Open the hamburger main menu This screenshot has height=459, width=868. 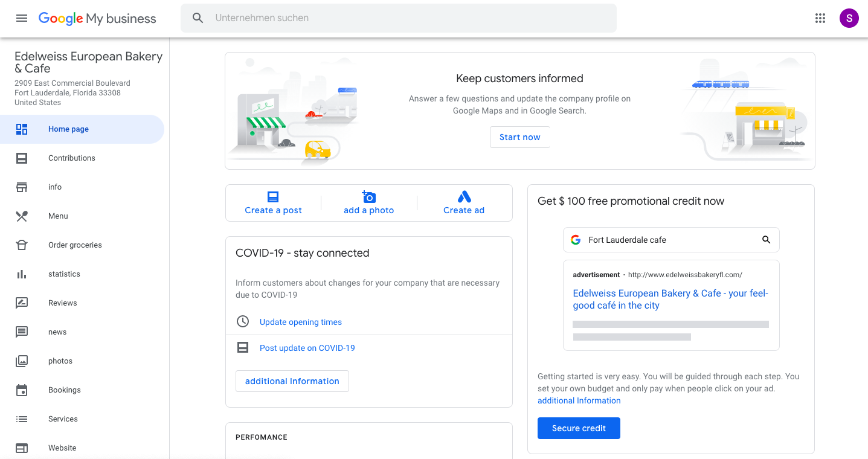click(22, 18)
